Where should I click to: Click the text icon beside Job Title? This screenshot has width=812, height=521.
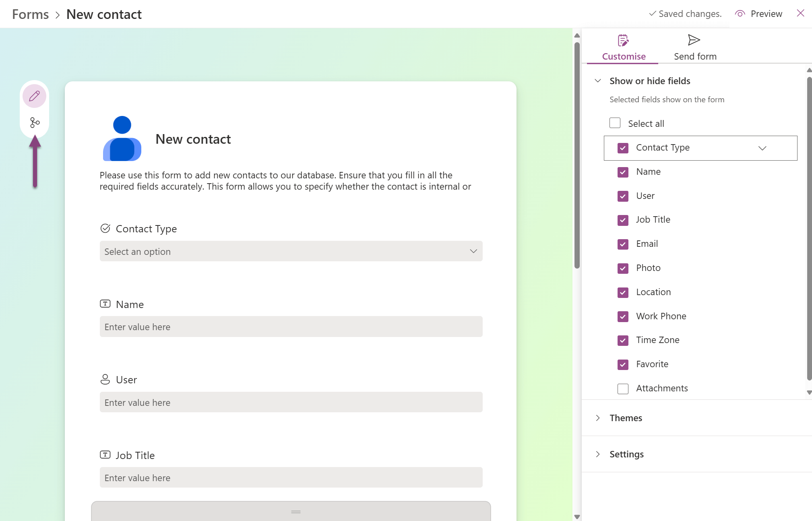point(105,455)
